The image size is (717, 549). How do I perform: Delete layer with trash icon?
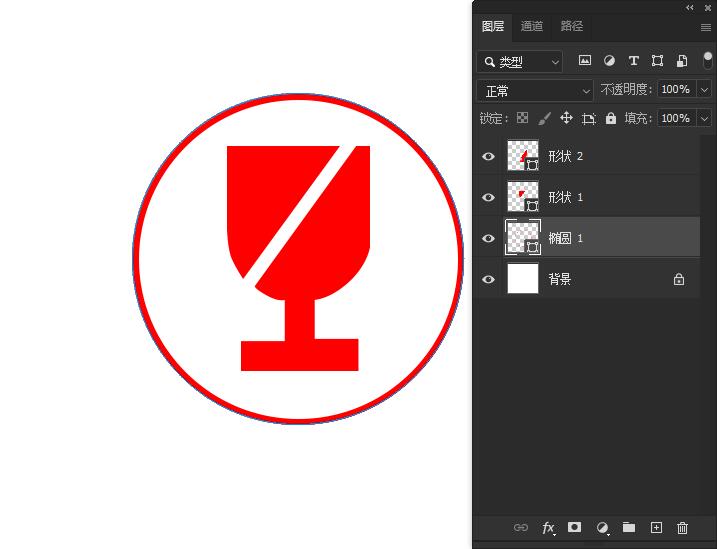pyautogui.click(x=682, y=528)
